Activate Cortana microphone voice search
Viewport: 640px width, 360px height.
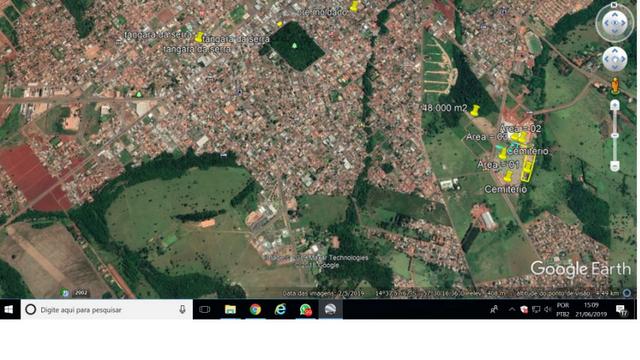click(182, 310)
